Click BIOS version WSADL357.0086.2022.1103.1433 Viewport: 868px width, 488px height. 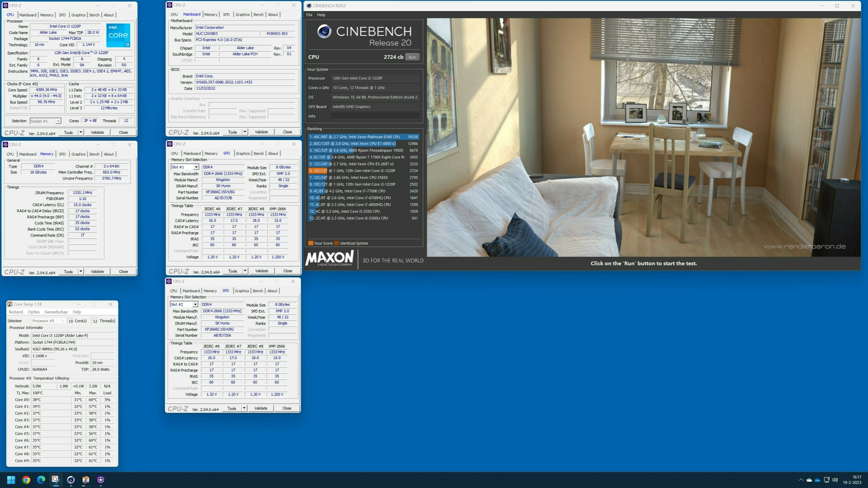click(245, 82)
